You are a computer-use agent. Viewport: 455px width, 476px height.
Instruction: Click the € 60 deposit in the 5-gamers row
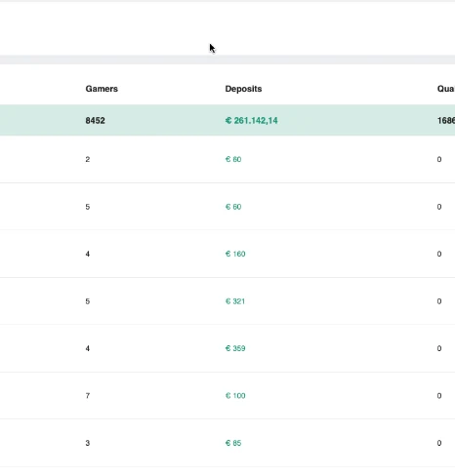tap(233, 207)
